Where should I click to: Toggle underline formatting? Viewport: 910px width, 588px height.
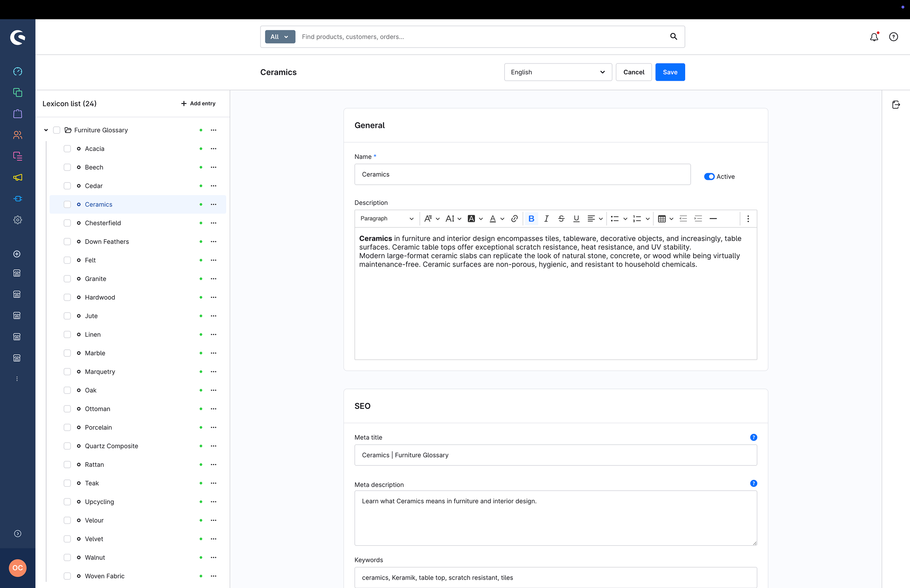(576, 219)
